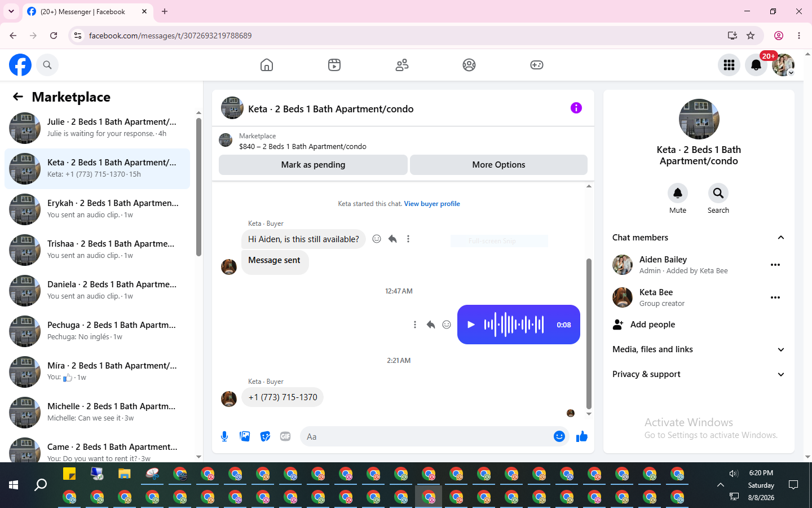812x508 pixels.
Task: Open the purple conversation information icon
Action: (x=576, y=108)
